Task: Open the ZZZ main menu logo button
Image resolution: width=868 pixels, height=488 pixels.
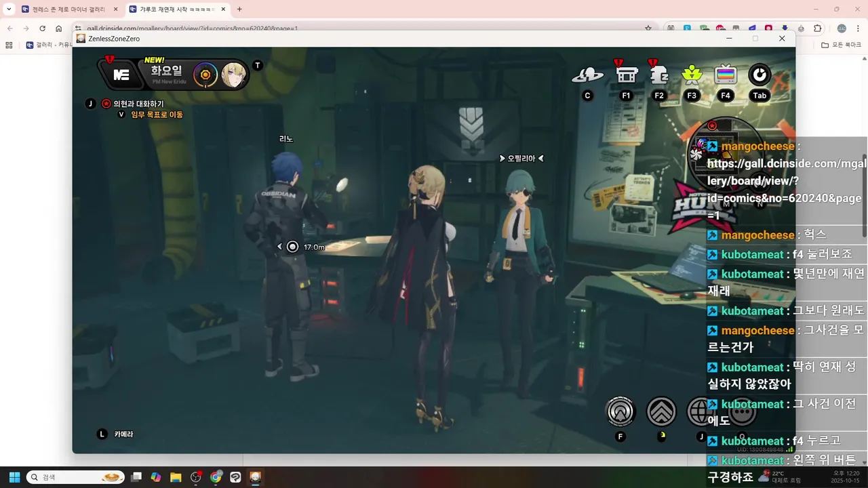Action: [x=121, y=75]
